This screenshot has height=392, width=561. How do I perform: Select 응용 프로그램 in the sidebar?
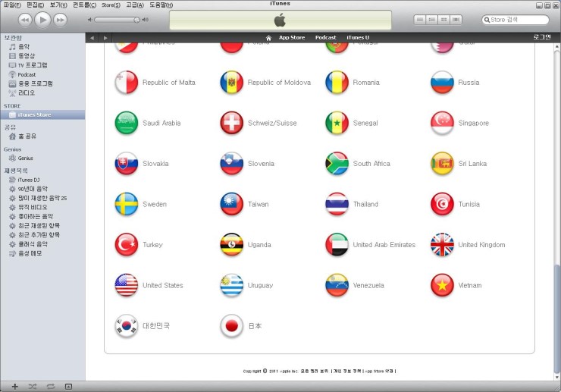(x=35, y=83)
